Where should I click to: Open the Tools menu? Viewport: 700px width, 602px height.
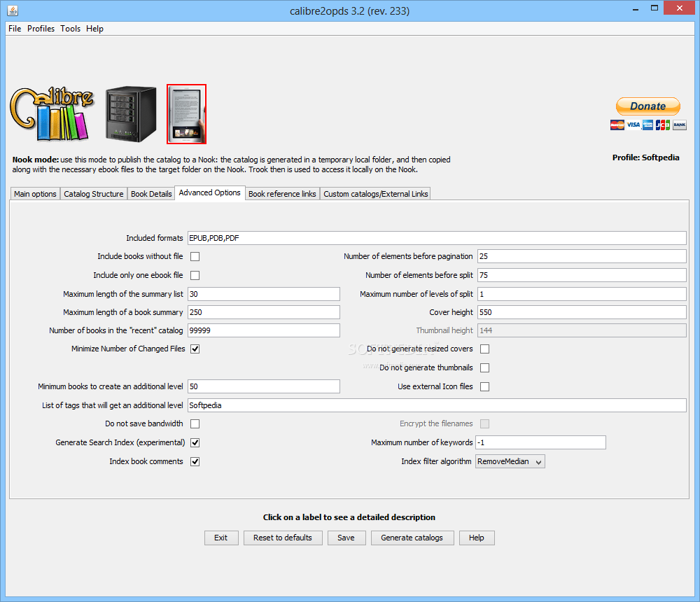click(x=71, y=29)
